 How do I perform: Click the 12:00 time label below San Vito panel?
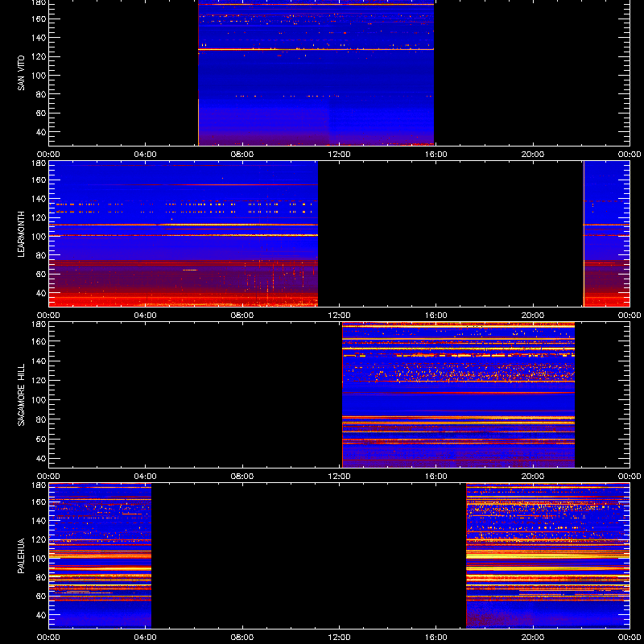pos(339,155)
